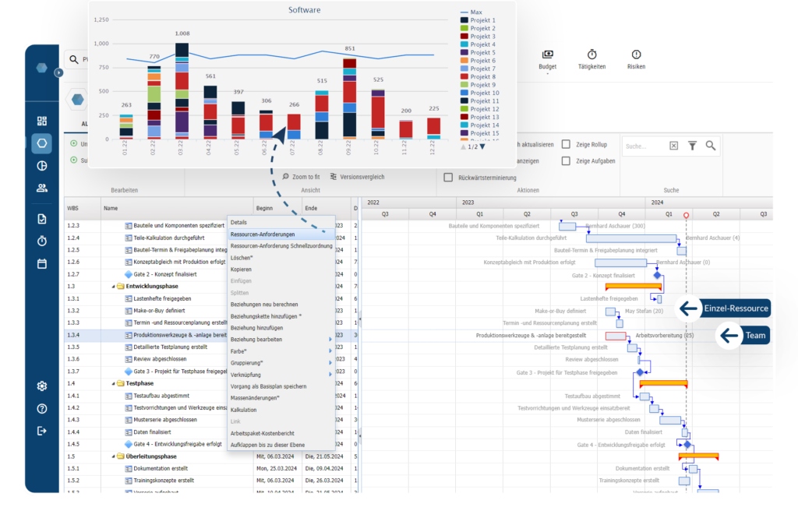Click Projekt 8 red legend swatch
This screenshot has width=798, height=532.
coord(464,77)
